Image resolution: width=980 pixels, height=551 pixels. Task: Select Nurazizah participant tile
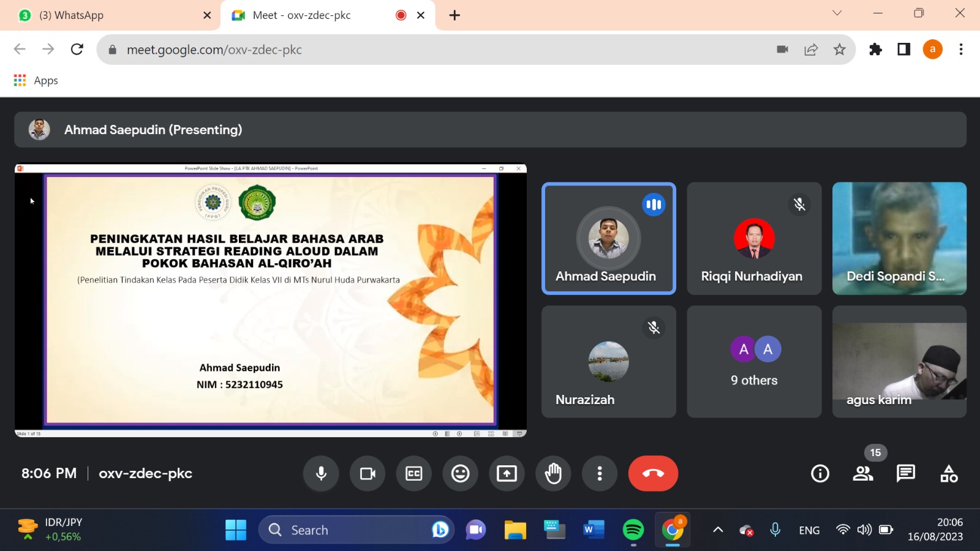click(x=609, y=362)
